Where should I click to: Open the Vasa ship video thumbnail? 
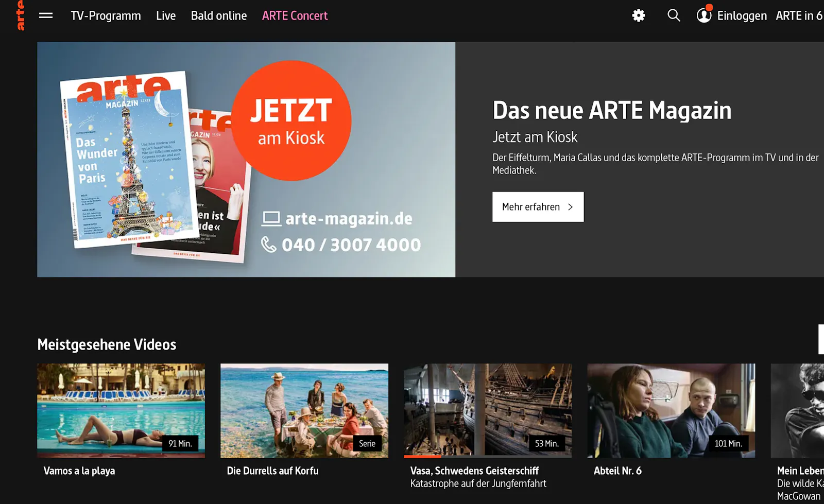click(x=488, y=410)
